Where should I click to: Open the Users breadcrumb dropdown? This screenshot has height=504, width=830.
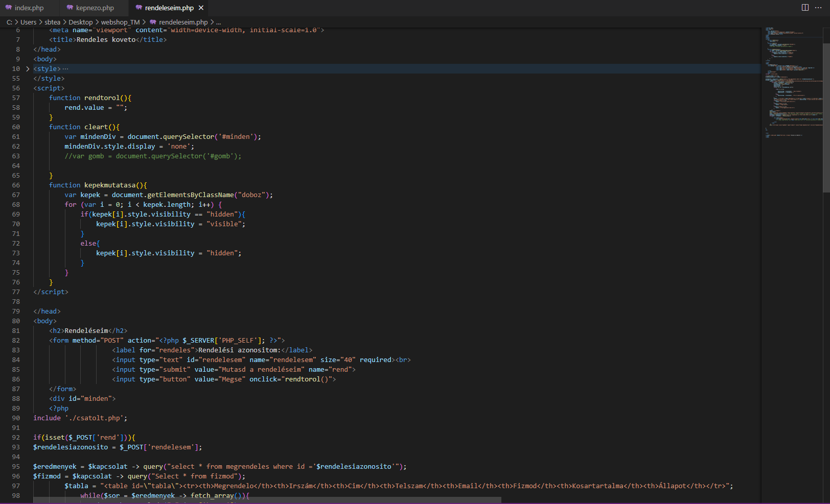29,22
